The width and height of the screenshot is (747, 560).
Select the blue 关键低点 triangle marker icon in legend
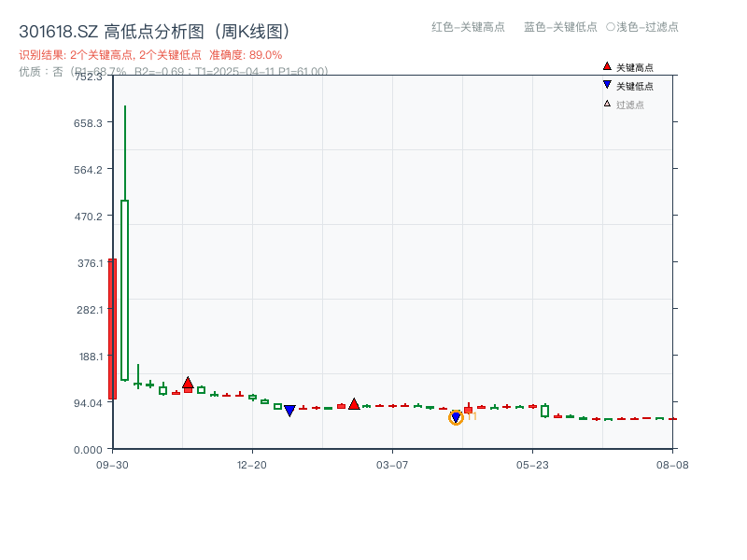point(605,85)
